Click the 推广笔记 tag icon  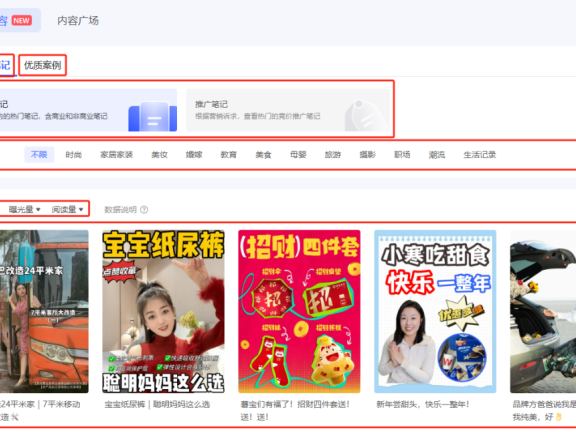(366, 115)
